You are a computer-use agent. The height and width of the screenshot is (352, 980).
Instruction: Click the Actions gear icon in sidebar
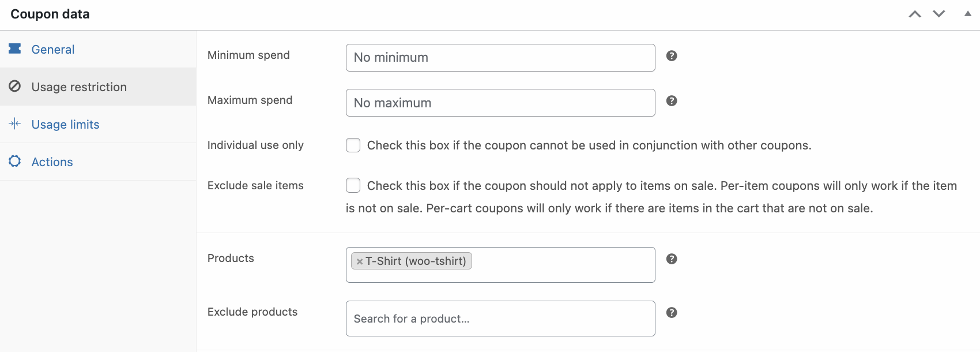(x=15, y=162)
